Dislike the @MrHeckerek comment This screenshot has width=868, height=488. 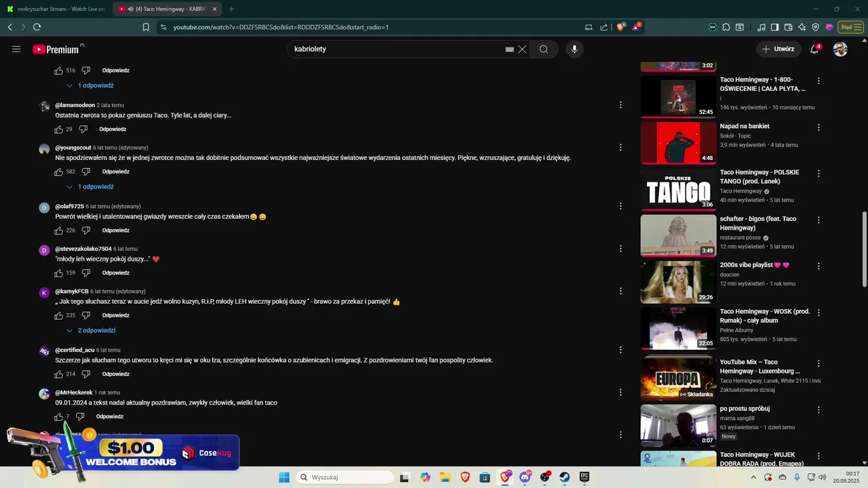coord(80,417)
